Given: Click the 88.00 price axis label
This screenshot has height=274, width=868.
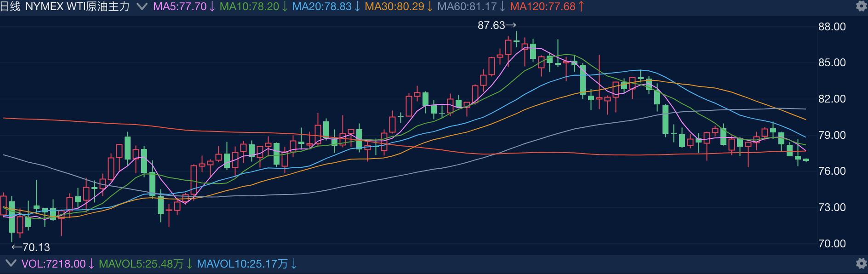Looking at the screenshot, I should (832, 27).
